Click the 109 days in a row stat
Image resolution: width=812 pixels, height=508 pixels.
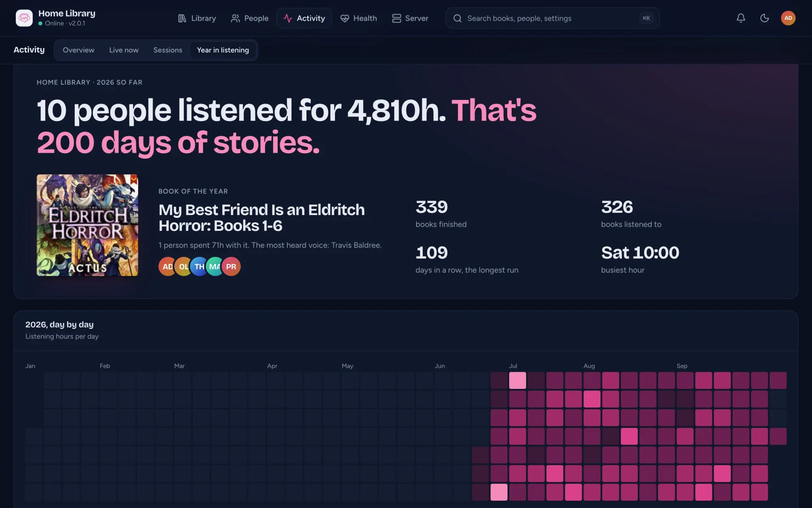[467, 259]
